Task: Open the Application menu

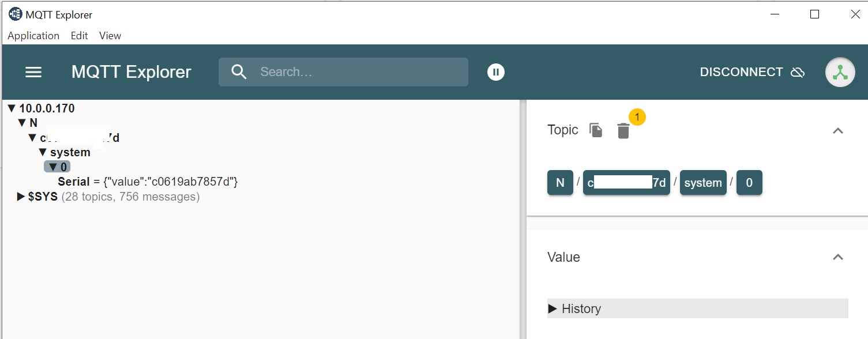Action: [33, 35]
